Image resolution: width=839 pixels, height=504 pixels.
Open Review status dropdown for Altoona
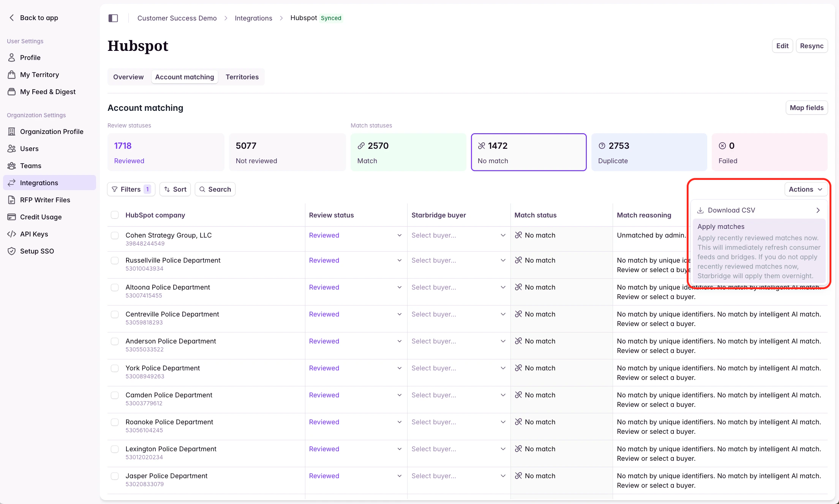(356, 287)
